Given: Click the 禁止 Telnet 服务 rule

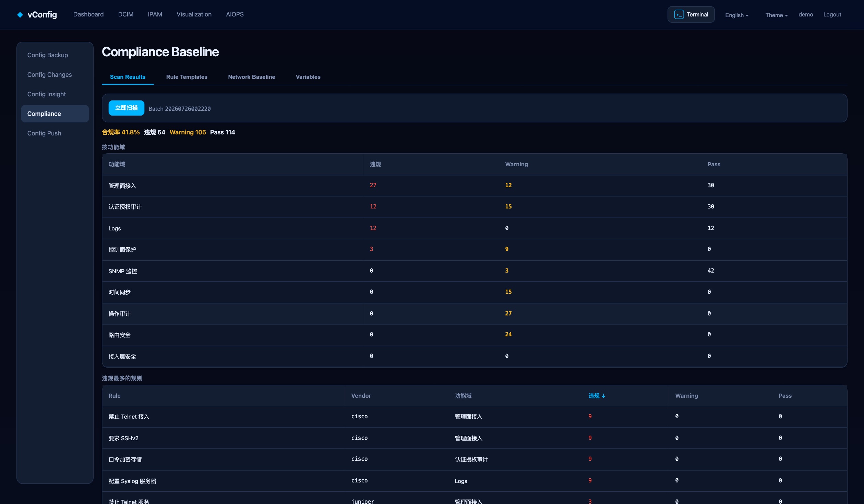Looking at the screenshot, I should tap(129, 501).
